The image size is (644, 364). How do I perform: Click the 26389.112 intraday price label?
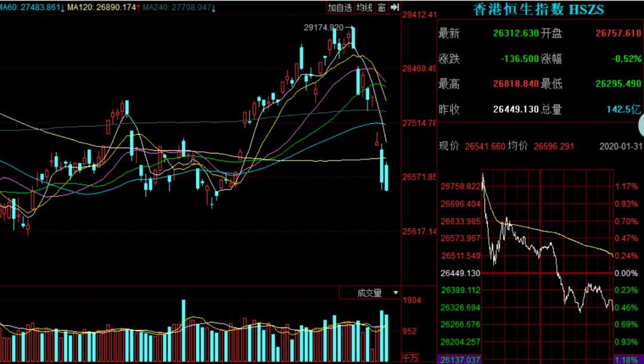tap(460, 290)
